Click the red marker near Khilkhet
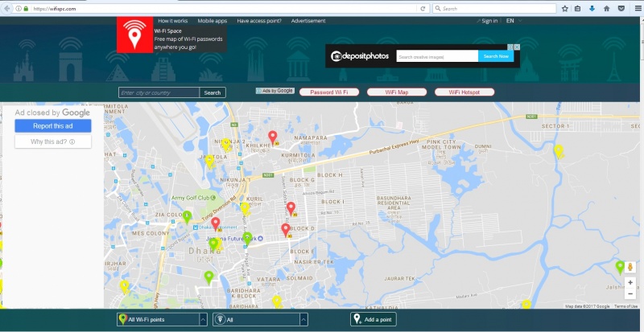 [x=273, y=137]
